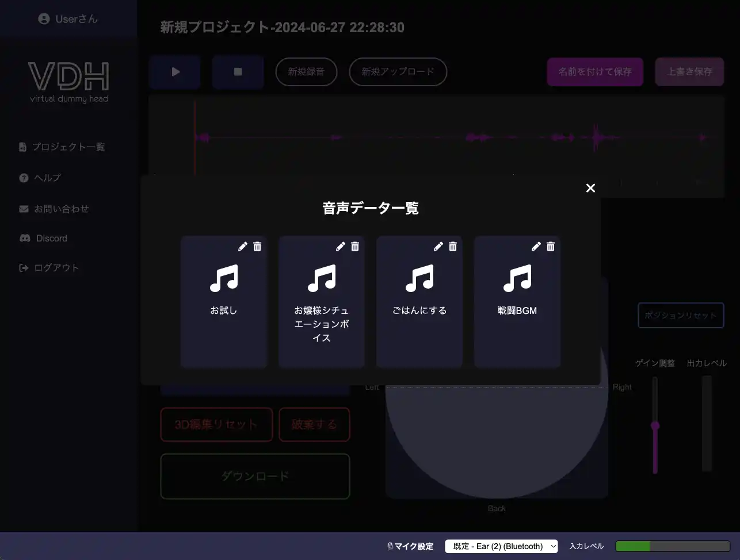Viewport: 740px width, 560px height.
Task: Pick the 戦闘BGM music note icon
Action: click(517, 278)
